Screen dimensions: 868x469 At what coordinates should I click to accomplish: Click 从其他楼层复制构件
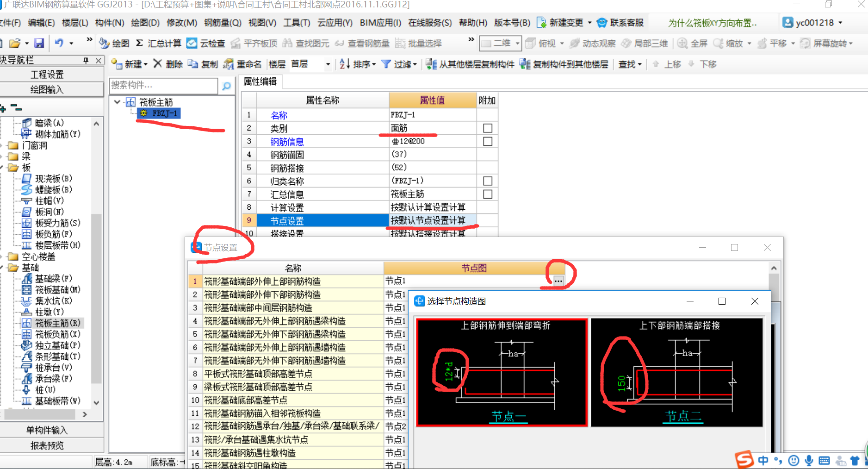(x=470, y=64)
